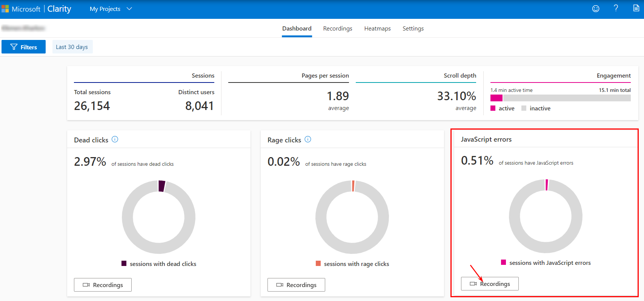Click the engagement active time bar
The image size is (644, 301).
(496, 98)
